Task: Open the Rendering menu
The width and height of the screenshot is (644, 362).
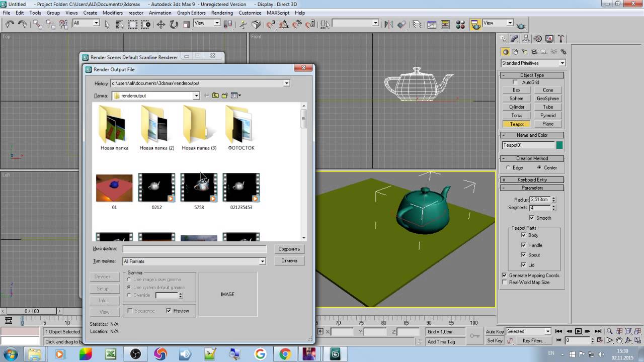Action: pyautogui.click(x=222, y=13)
